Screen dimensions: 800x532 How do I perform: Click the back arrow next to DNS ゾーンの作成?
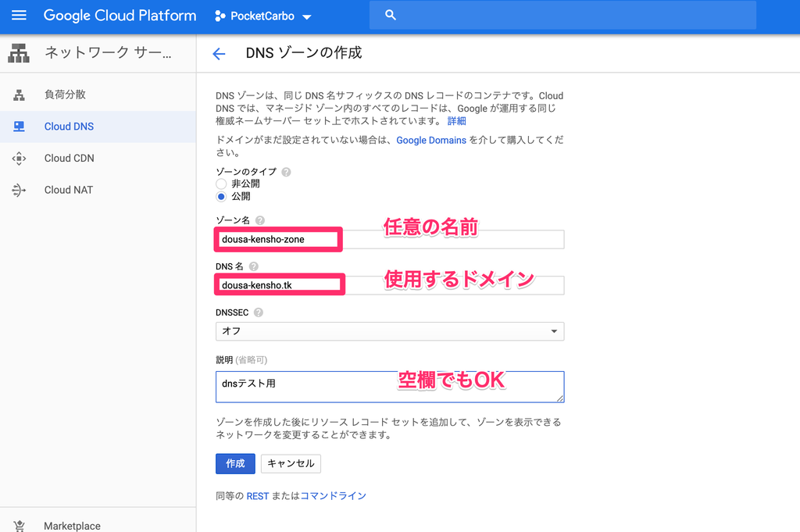point(219,53)
